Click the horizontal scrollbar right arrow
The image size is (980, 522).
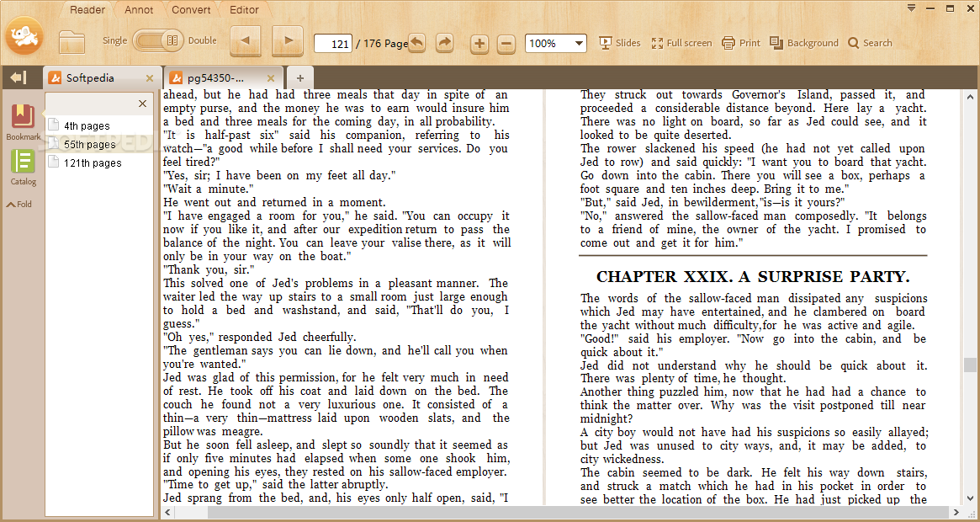click(956, 513)
